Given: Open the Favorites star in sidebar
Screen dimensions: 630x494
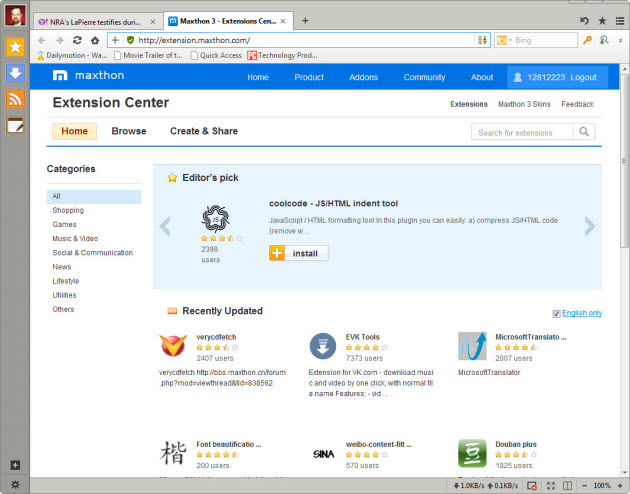Looking at the screenshot, I should pos(15,47).
